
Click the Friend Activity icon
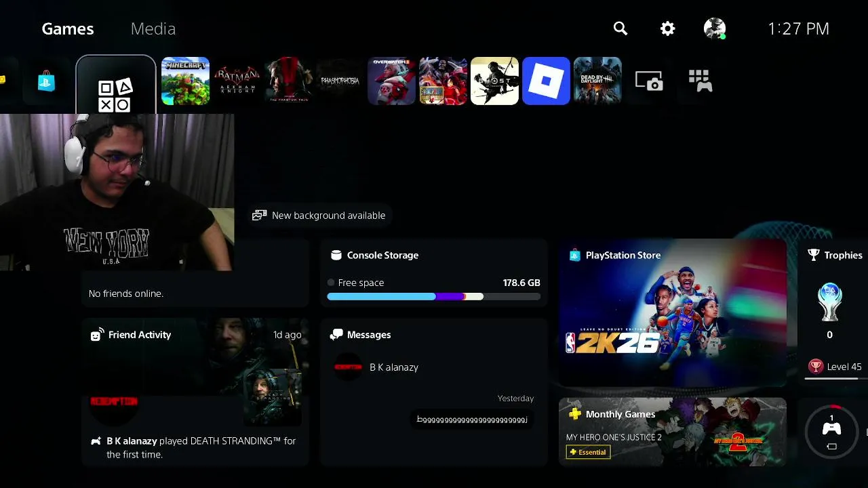coord(97,335)
